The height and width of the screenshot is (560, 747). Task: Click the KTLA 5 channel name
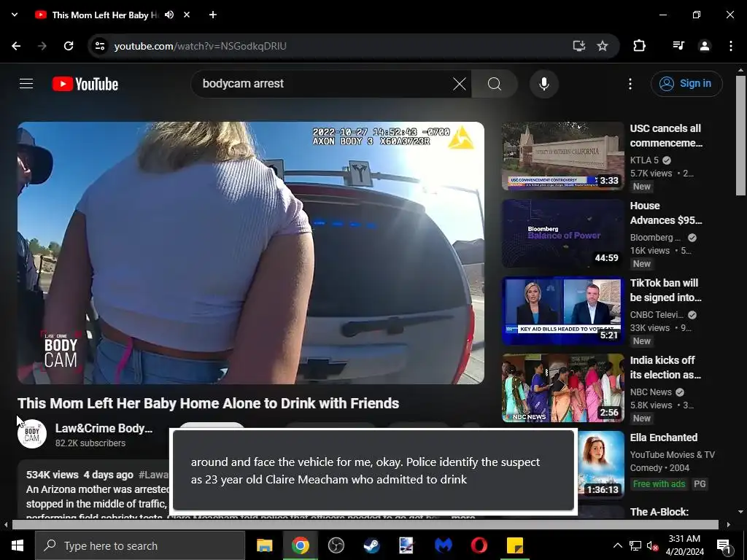[x=644, y=160]
